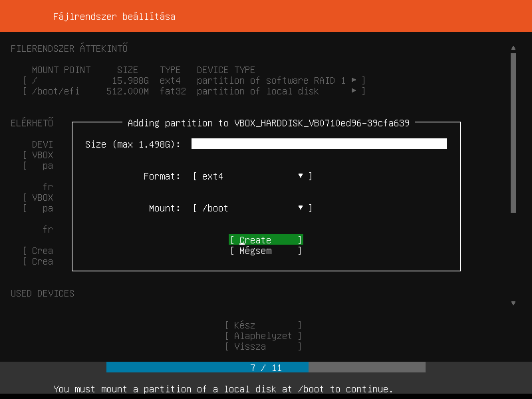Screen dimensions: 532x399
Task: Go back with the Vissza button
Action: [x=263, y=346]
